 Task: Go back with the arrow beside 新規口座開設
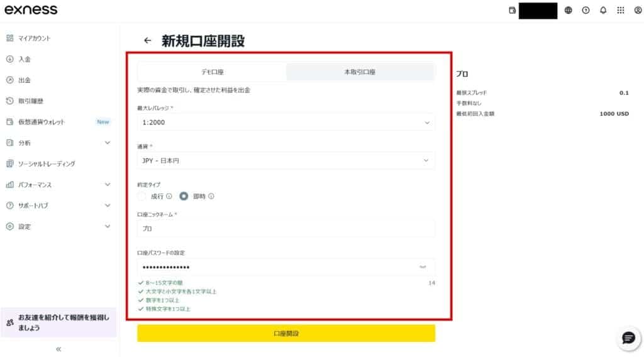(147, 40)
